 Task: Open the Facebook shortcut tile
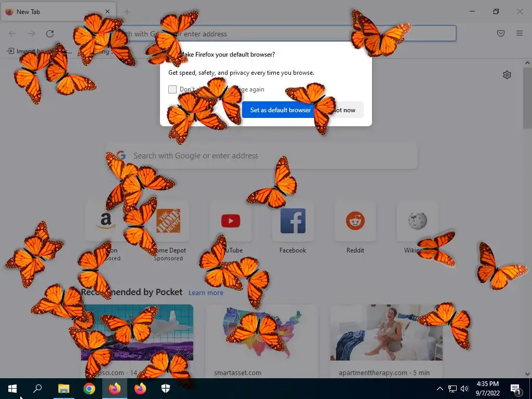click(293, 221)
